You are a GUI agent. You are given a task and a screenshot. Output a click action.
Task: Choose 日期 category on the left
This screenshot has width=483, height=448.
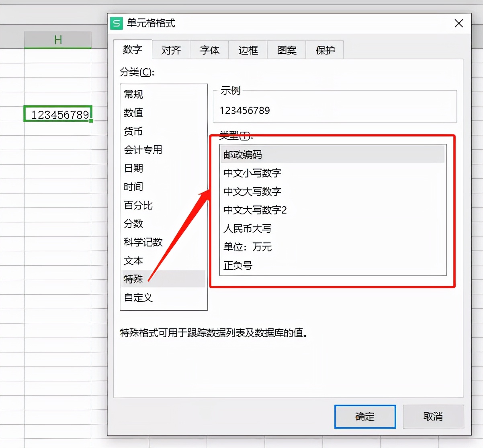133,169
